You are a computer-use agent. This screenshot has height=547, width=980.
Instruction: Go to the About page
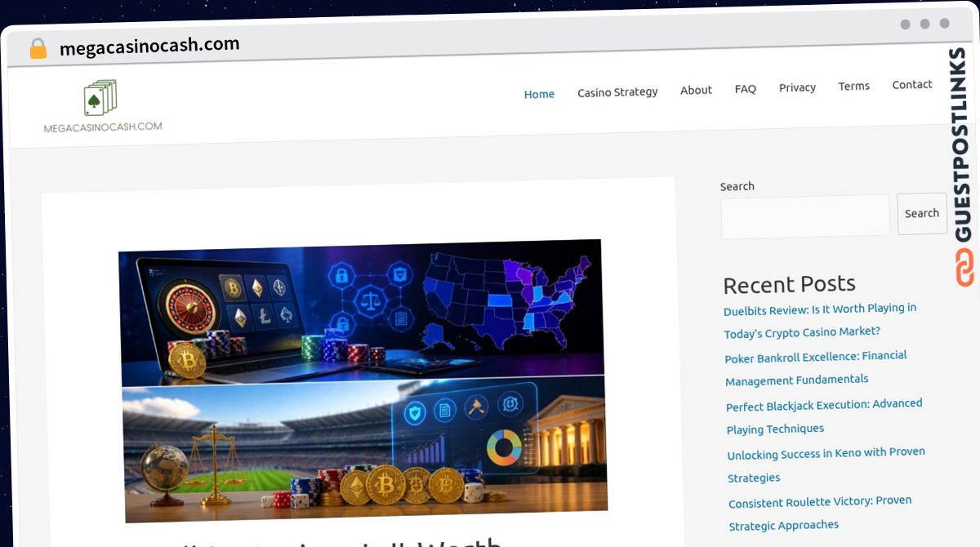pyautogui.click(x=696, y=90)
